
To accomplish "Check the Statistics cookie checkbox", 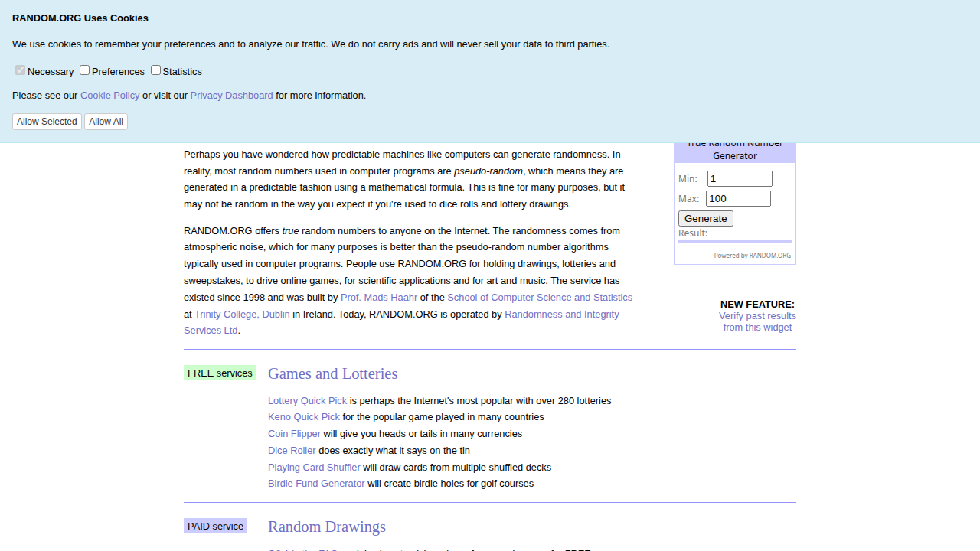I will [156, 70].
